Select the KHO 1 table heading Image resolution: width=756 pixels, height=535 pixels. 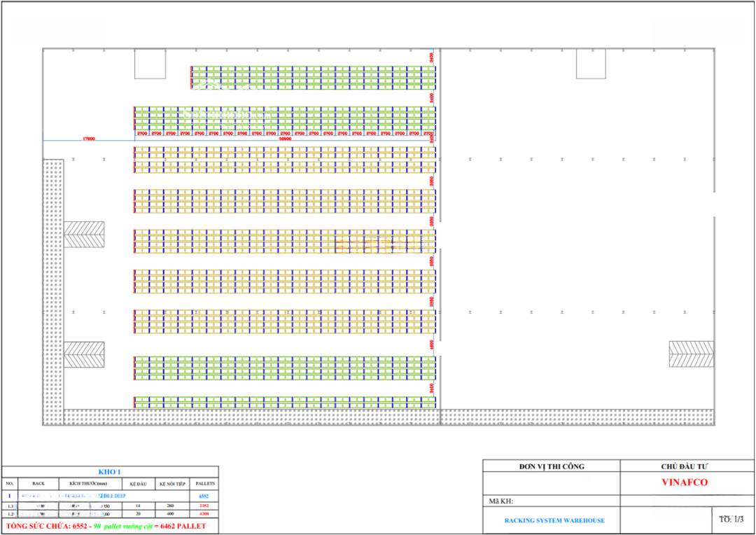click(x=110, y=471)
